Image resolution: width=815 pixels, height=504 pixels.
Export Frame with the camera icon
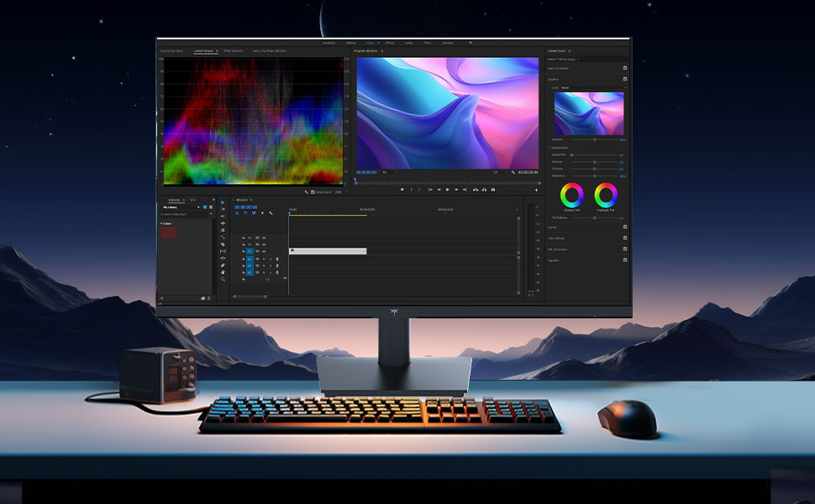tap(493, 190)
